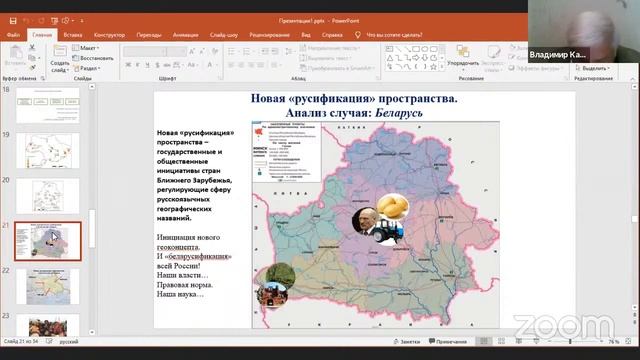Toggle Bold (Ж) formatting
The height and width of the screenshot is (360, 640).
pyautogui.click(x=128, y=65)
